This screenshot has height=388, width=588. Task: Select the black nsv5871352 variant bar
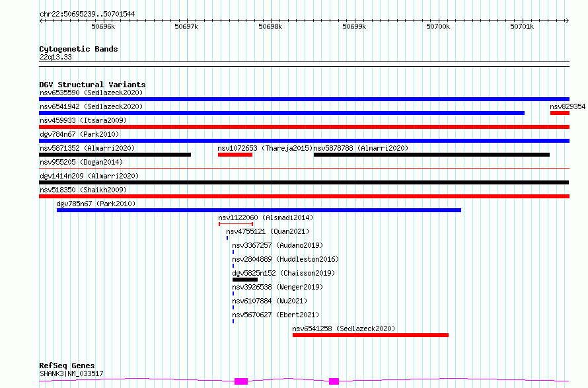point(115,155)
